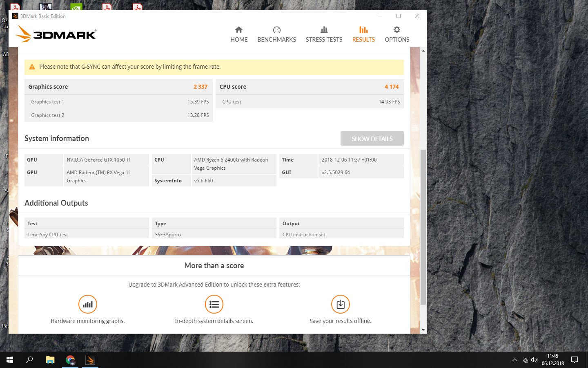Image resolution: width=588 pixels, height=368 pixels.
Task: Click the Additional Outputs heading
Action: 56,203
